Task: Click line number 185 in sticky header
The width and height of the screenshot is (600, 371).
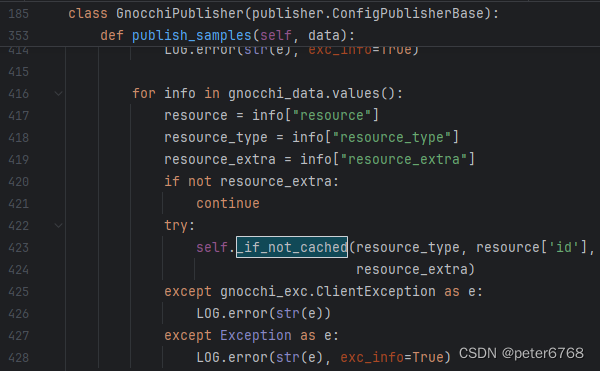Action: [19, 14]
